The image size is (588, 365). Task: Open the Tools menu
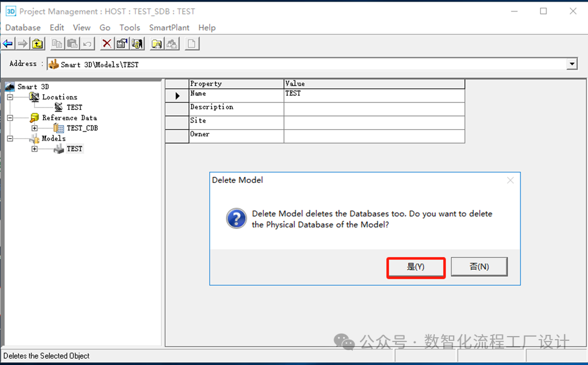point(130,28)
